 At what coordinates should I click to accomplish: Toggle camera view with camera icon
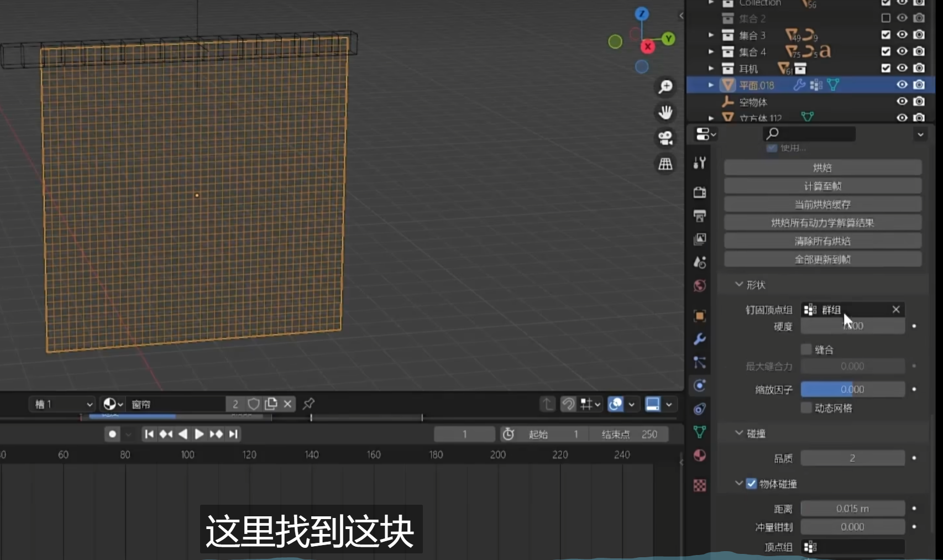(666, 138)
